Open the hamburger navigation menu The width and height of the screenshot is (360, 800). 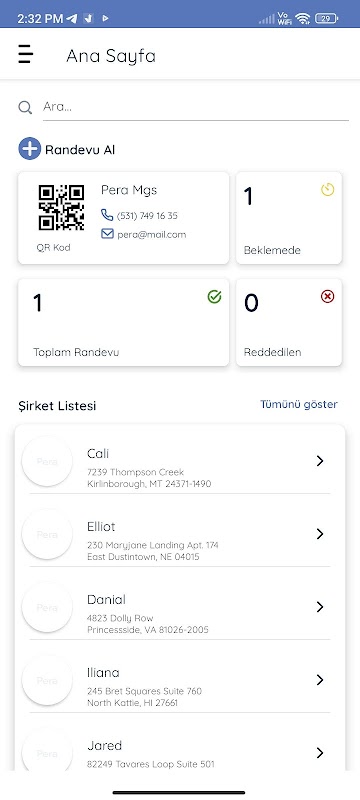(25, 54)
